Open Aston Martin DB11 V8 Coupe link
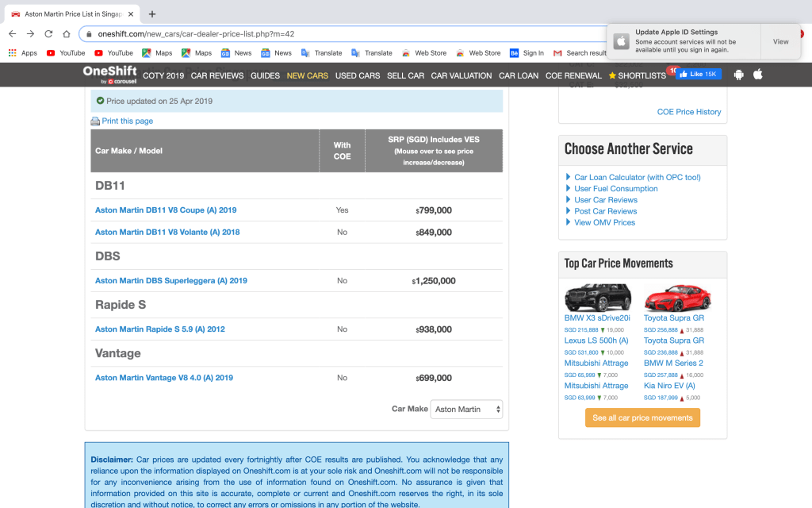 166,210
